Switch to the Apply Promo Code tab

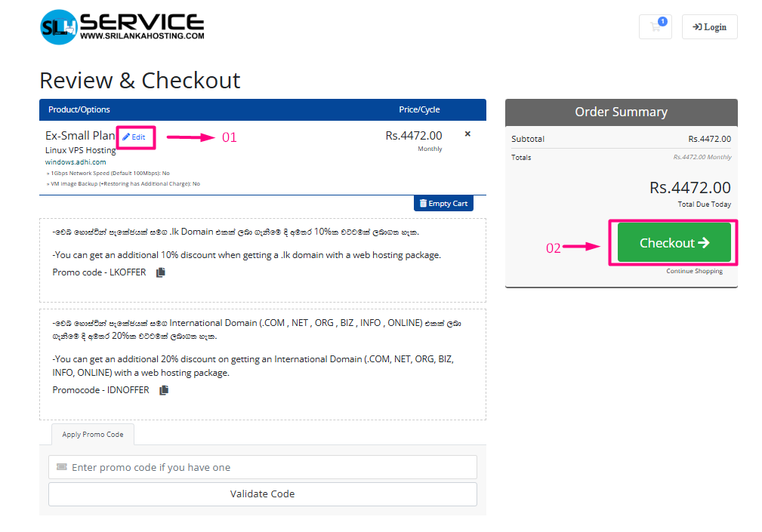[93, 435]
